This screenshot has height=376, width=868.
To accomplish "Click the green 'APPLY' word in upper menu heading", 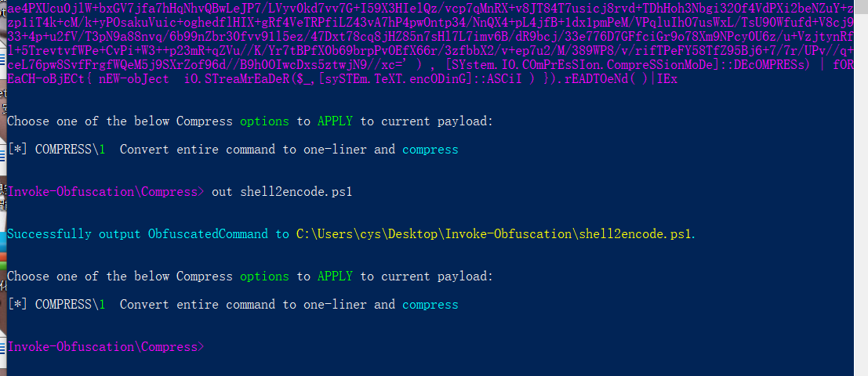I will point(335,121).
